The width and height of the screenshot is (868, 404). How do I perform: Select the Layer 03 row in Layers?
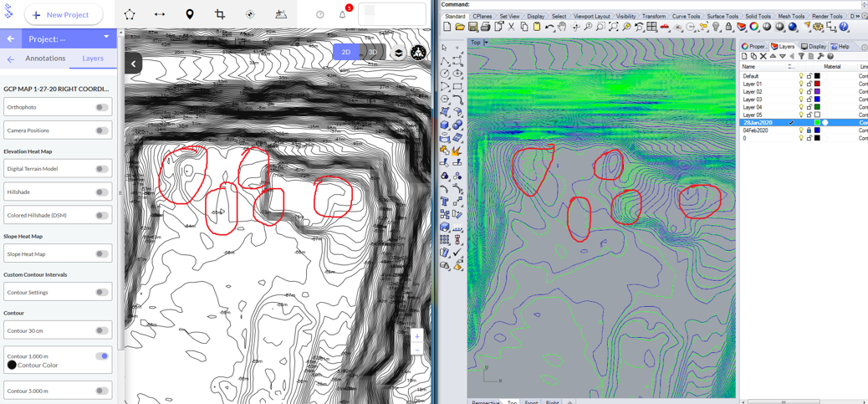[804, 99]
